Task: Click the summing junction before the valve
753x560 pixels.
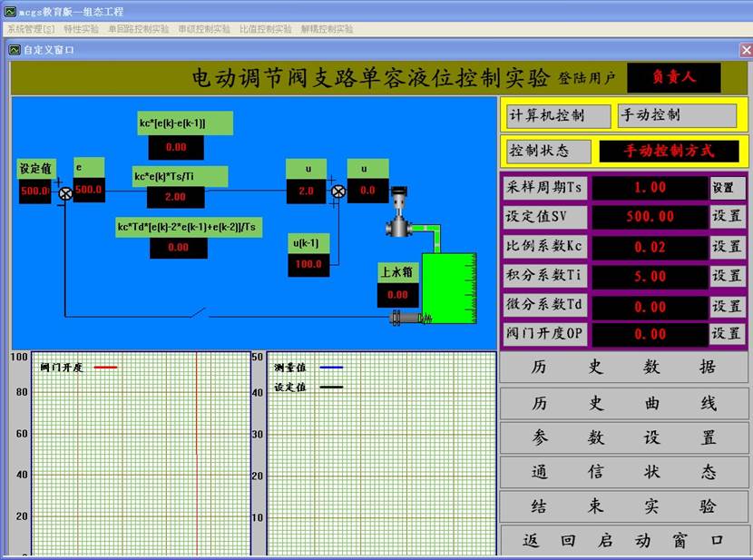Action: [x=338, y=191]
